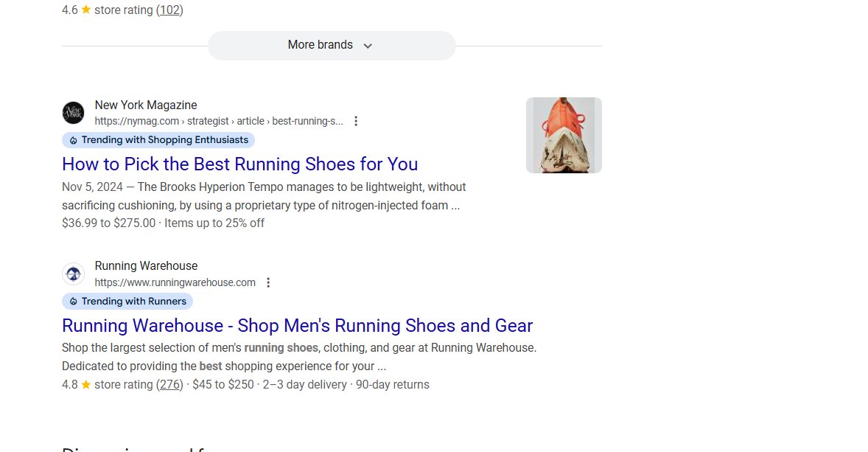Click the New York Magazine site name
This screenshot has width=868, height=452.
(x=146, y=105)
